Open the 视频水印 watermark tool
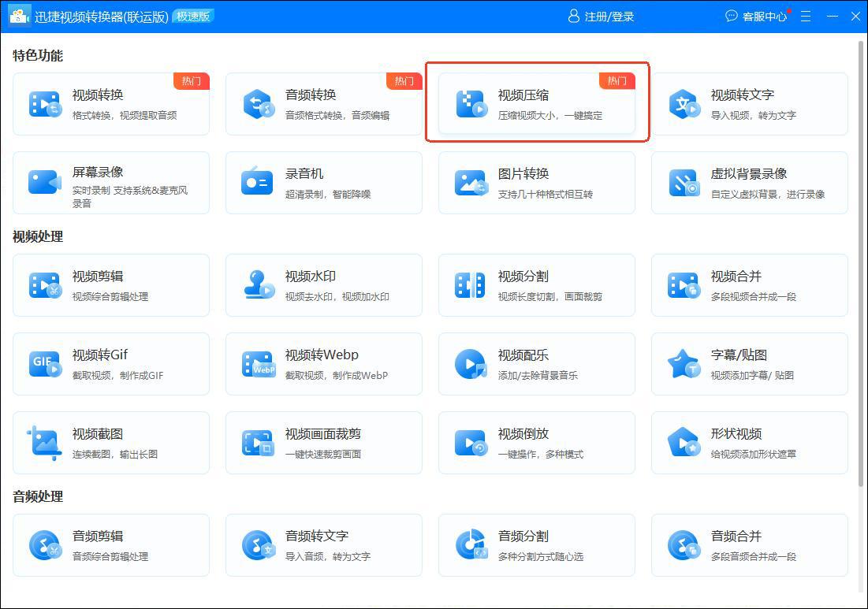The image size is (868, 609). coord(324,285)
